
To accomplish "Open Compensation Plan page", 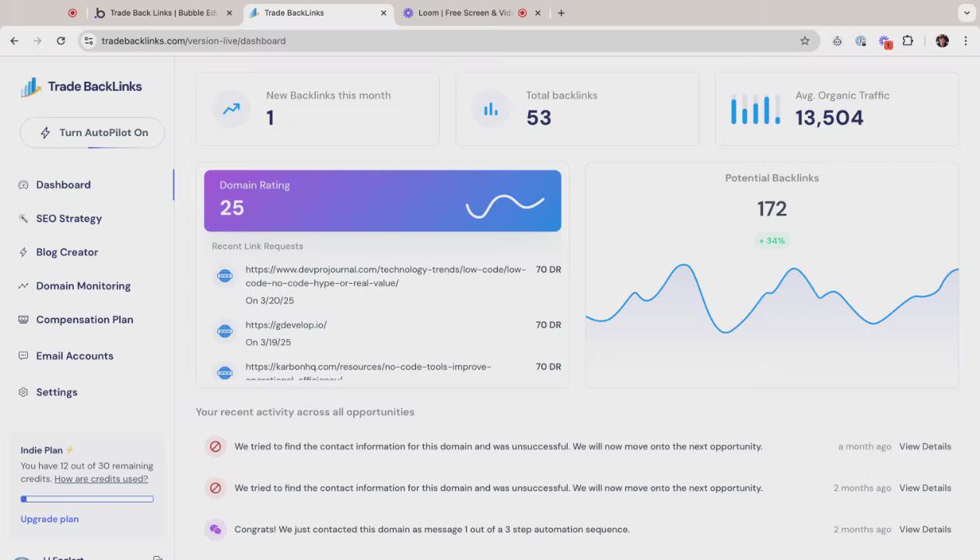I will click(84, 320).
